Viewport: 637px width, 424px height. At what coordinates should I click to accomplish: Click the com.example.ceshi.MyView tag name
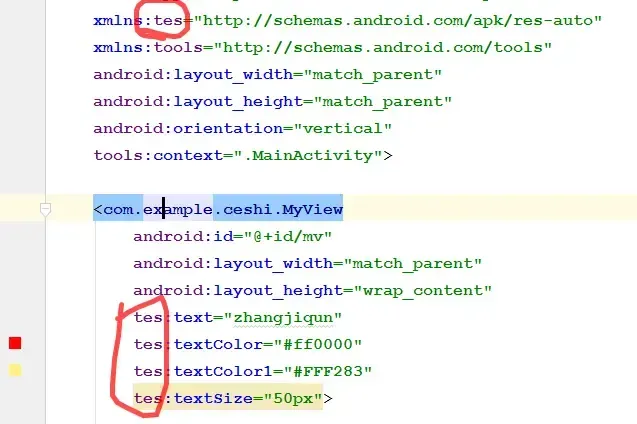coord(223,210)
